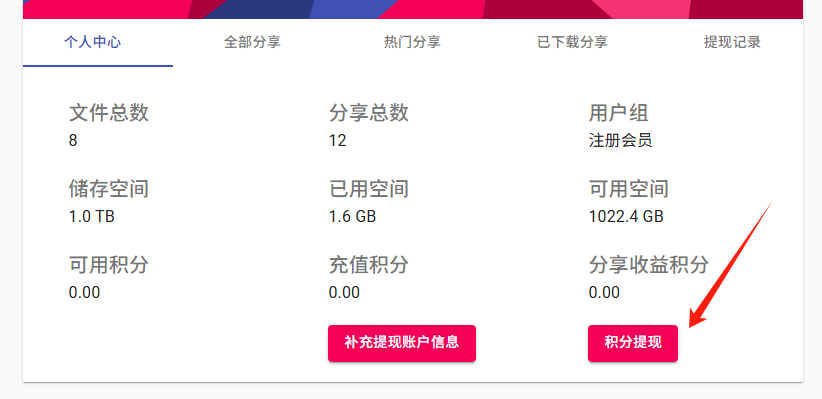Open the 个人中心 tab
The width and height of the screenshot is (822, 399).
[x=93, y=42]
